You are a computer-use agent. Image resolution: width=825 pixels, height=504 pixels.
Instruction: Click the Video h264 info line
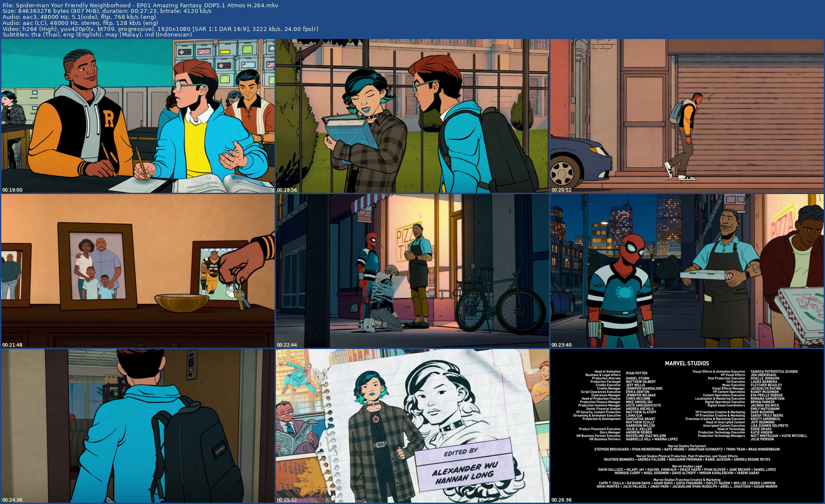[160, 29]
